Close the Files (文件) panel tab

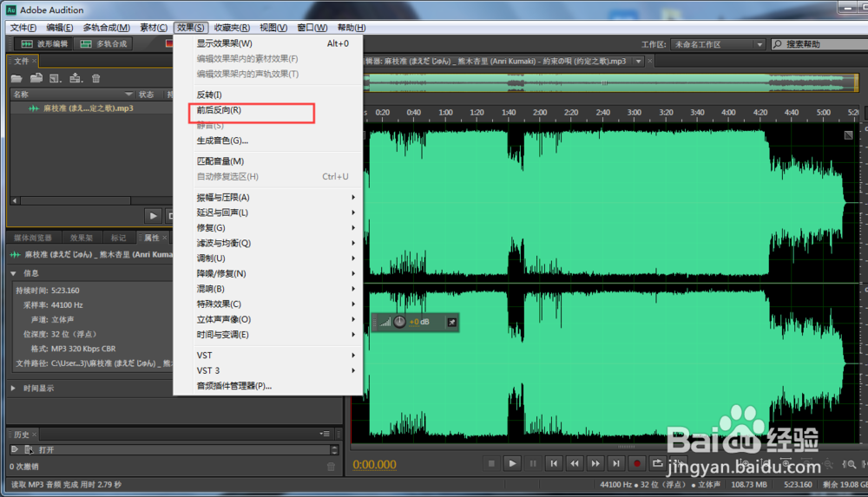(x=35, y=61)
